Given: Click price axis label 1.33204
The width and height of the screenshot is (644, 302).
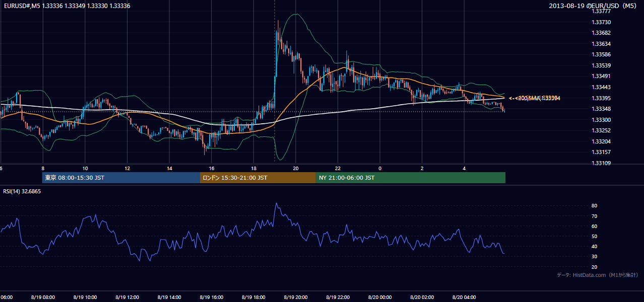Looking at the screenshot, I should (601, 141).
